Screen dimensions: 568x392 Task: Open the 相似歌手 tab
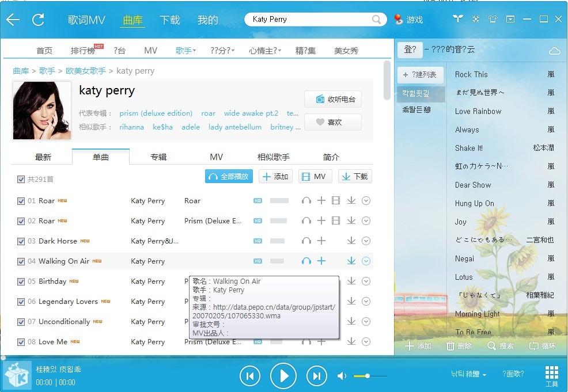[274, 157]
